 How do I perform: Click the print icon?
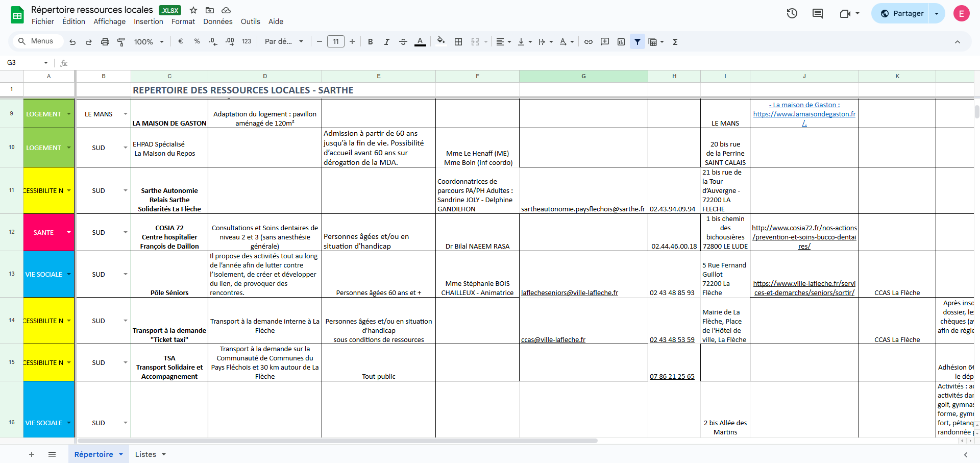105,42
